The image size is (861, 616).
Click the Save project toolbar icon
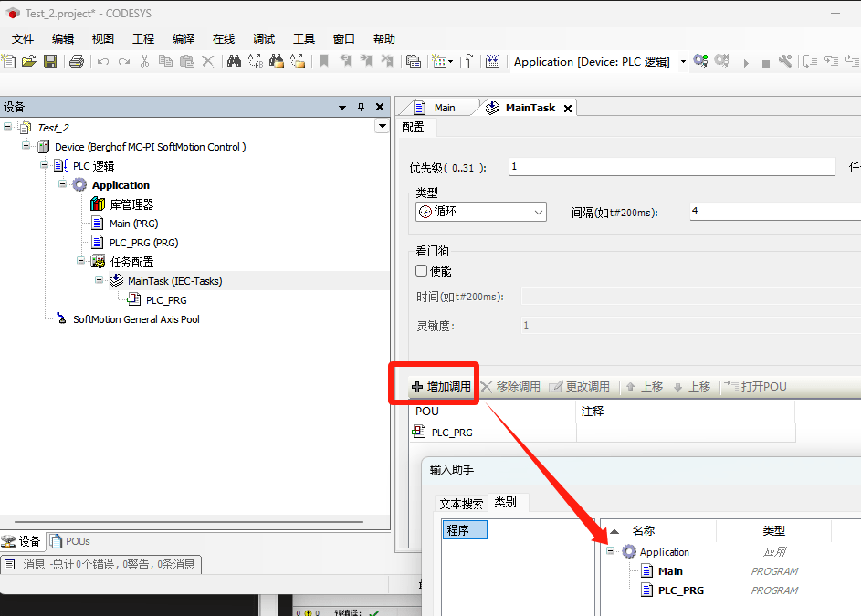click(50, 61)
